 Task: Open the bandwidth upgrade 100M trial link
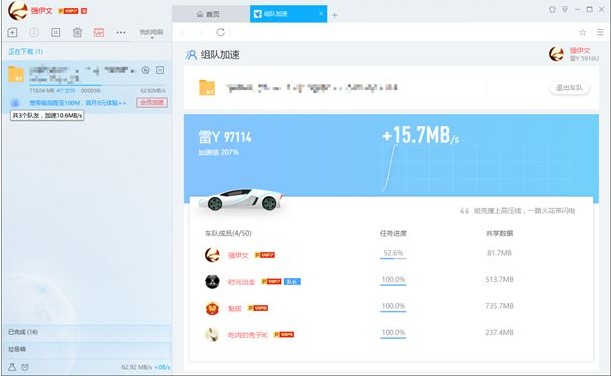(x=78, y=103)
